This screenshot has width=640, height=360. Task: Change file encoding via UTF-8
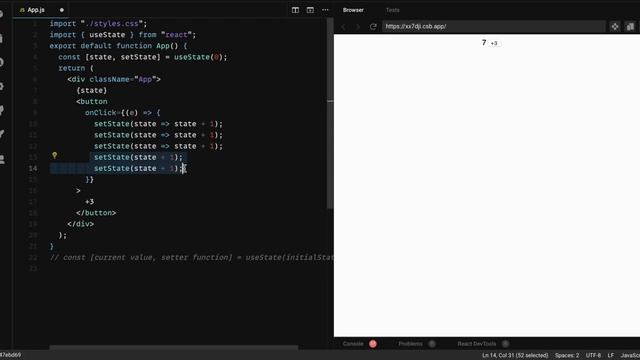click(593, 355)
